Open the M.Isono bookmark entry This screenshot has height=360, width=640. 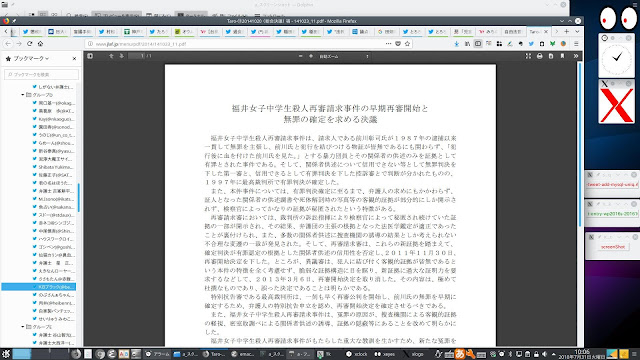click(x=53, y=199)
